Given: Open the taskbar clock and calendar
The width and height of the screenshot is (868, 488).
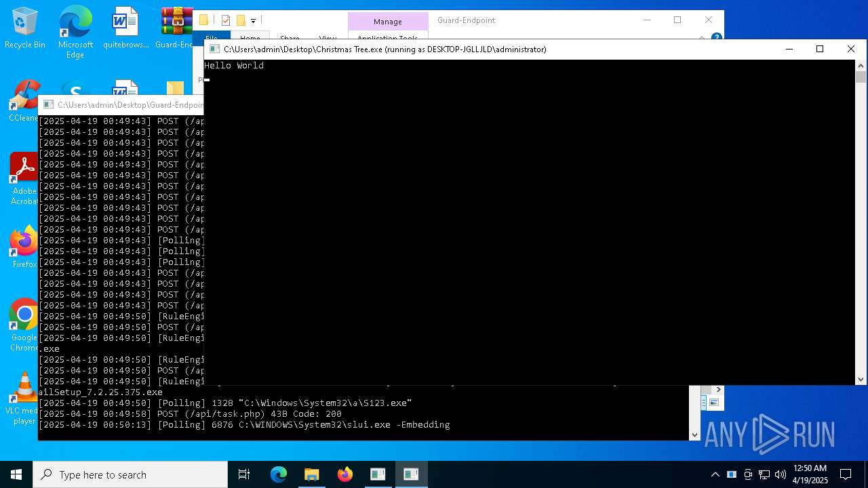Looking at the screenshot, I should tap(810, 474).
